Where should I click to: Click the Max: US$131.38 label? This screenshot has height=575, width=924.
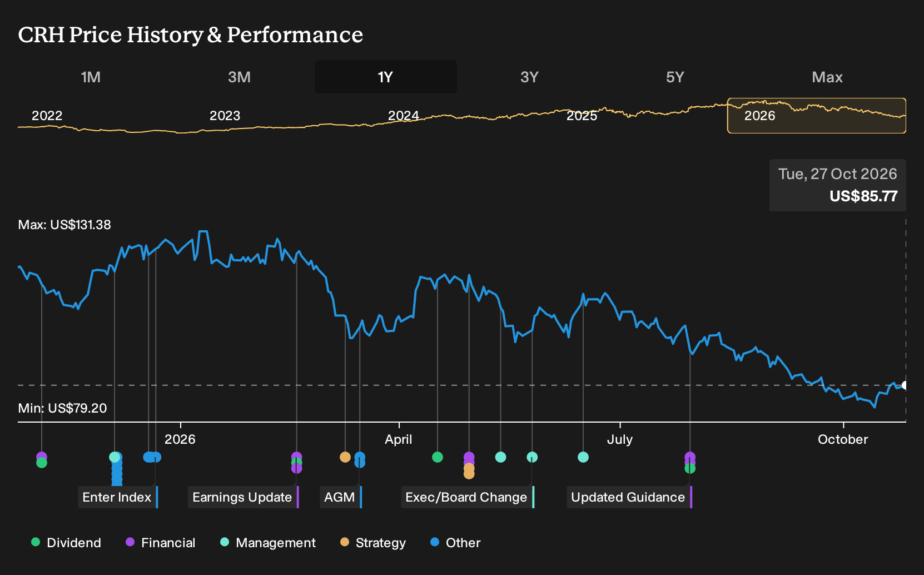64,225
